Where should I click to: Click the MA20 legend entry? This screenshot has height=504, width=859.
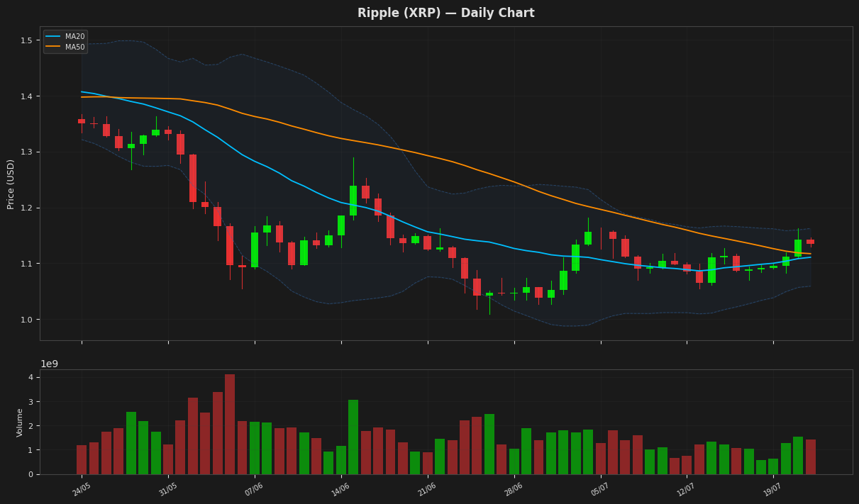(x=65, y=37)
